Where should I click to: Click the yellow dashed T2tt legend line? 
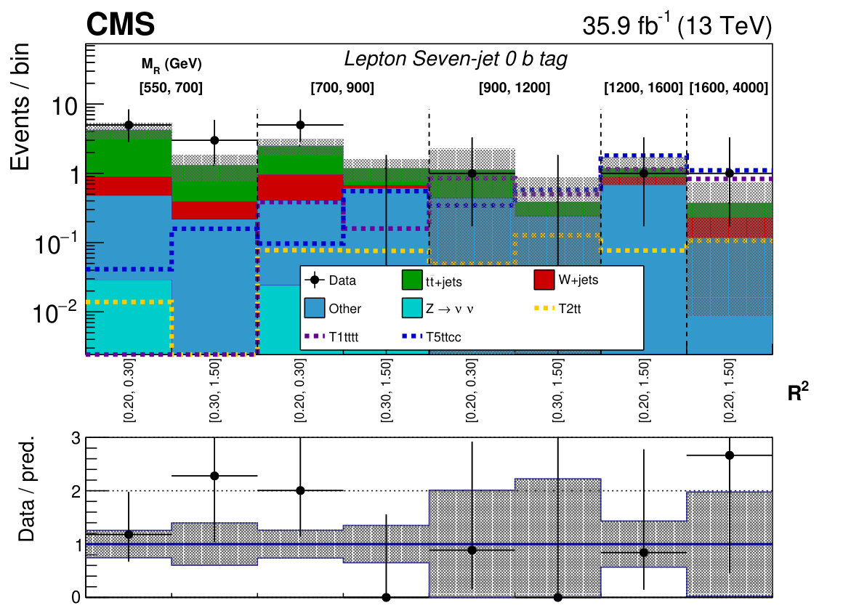pyautogui.click(x=544, y=308)
